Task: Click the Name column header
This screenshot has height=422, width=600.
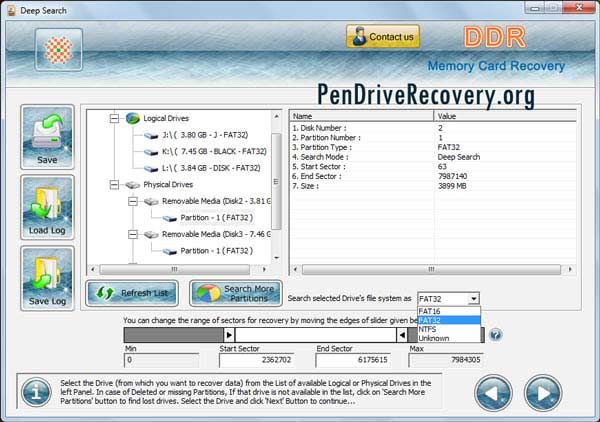Action: (x=362, y=116)
